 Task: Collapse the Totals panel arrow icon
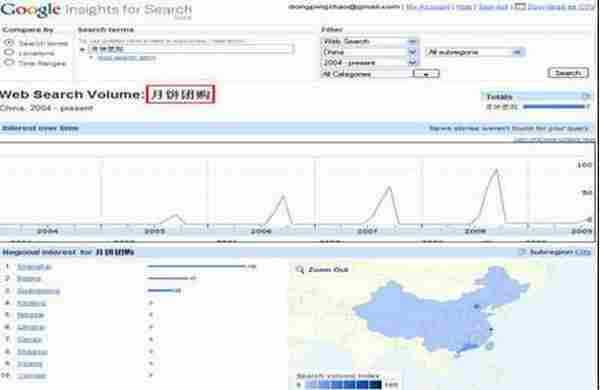(x=586, y=96)
